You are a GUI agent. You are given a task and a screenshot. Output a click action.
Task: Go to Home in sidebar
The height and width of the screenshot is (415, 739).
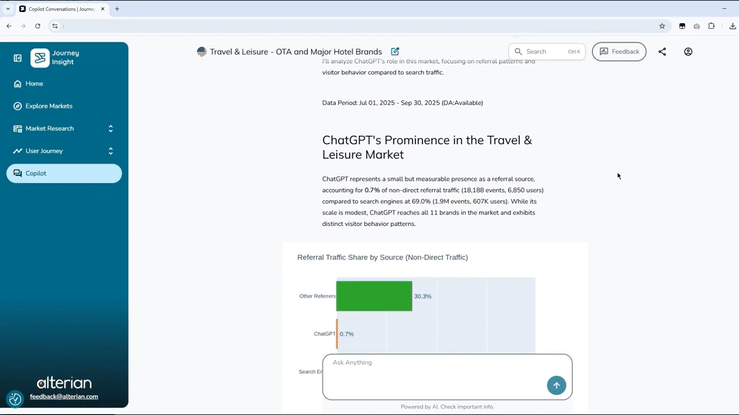click(x=34, y=84)
